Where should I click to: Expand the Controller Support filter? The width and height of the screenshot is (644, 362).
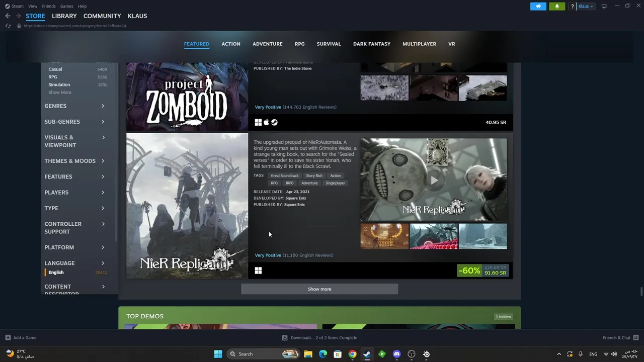[74, 228]
